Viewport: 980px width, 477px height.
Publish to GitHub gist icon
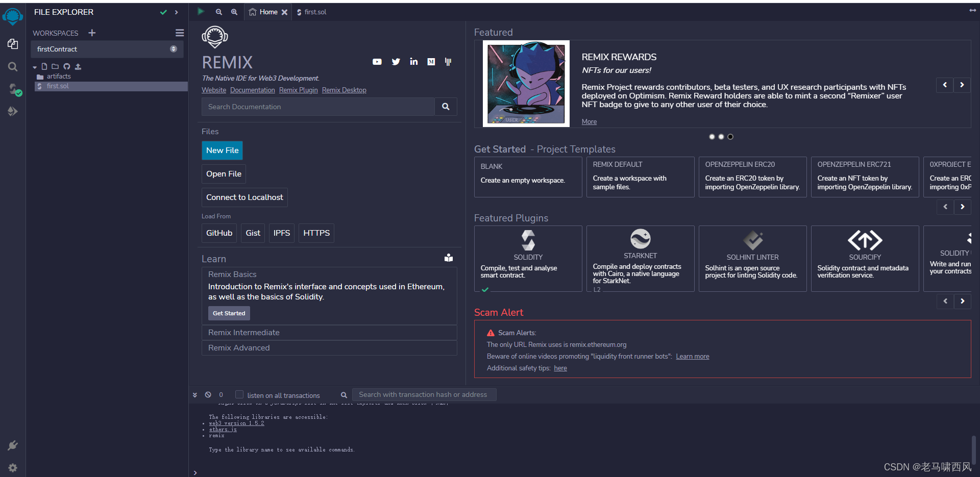tap(67, 66)
